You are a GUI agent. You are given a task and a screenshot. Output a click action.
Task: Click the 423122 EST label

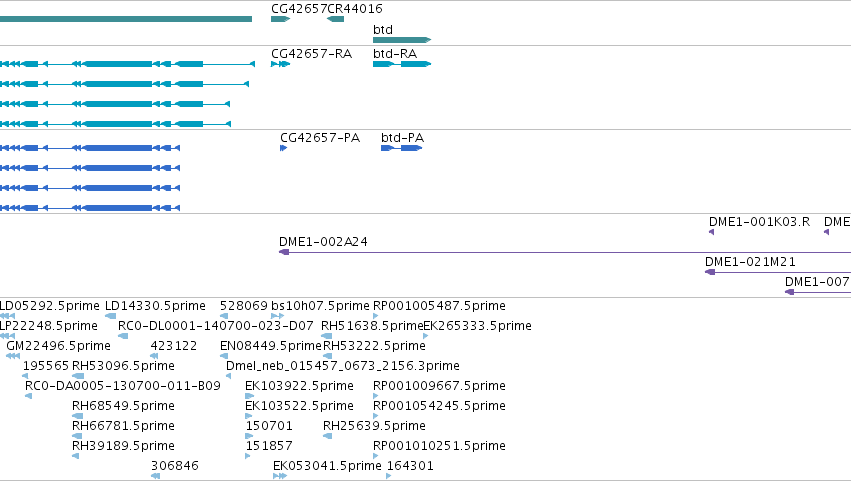pos(174,346)
